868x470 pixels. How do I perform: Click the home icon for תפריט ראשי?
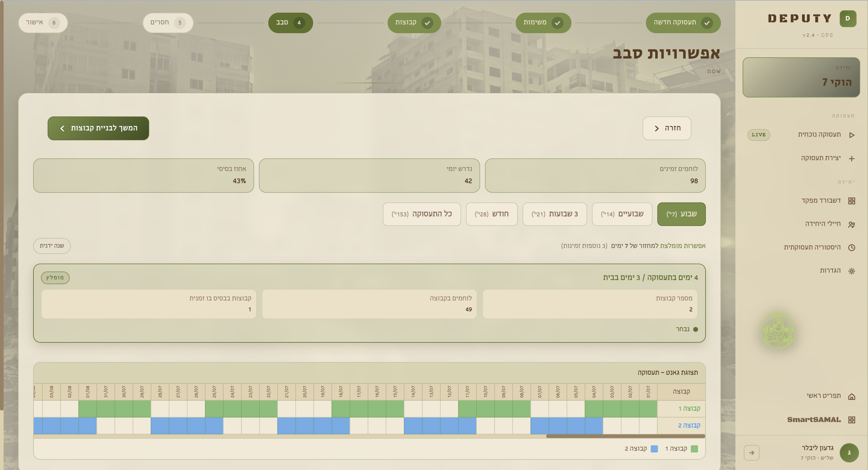pyautogui.click(x=851, y=396)
